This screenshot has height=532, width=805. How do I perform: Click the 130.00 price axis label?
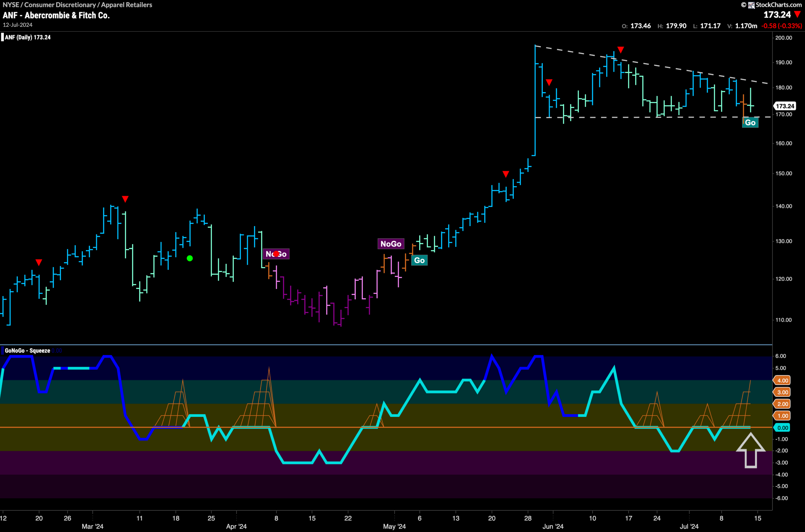click(x=784, y=241)
